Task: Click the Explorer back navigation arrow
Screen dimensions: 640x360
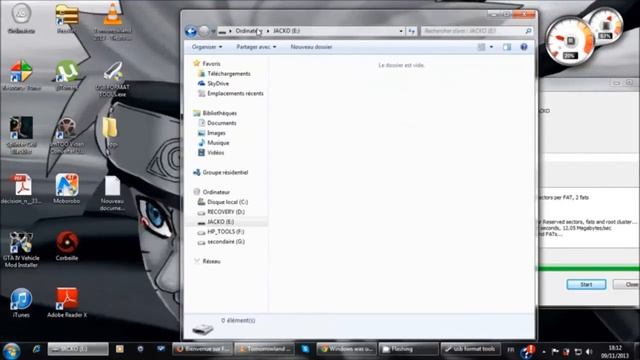Action: click(x=191, y=31)
